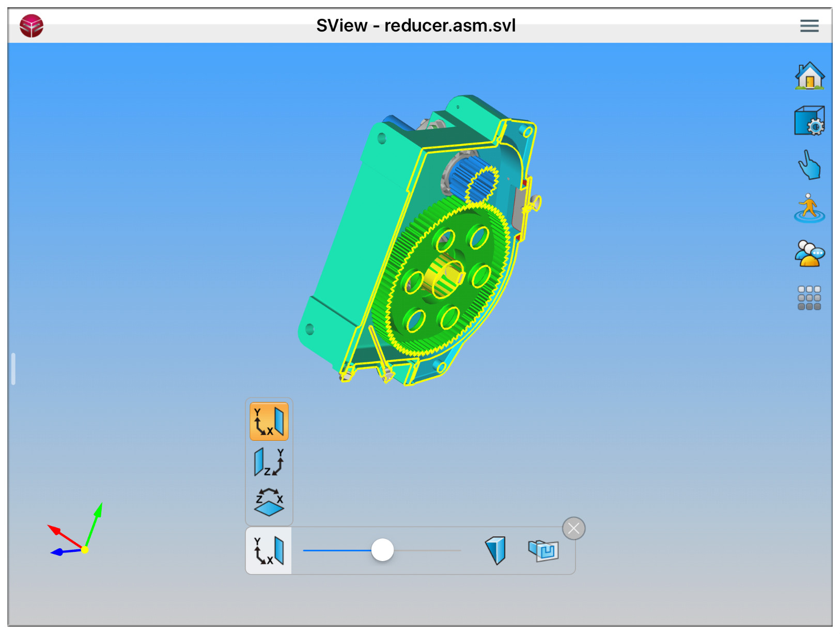Toggle the section cap display icon
The width and height of the screenshot is (840, 634).
[495, 550]
